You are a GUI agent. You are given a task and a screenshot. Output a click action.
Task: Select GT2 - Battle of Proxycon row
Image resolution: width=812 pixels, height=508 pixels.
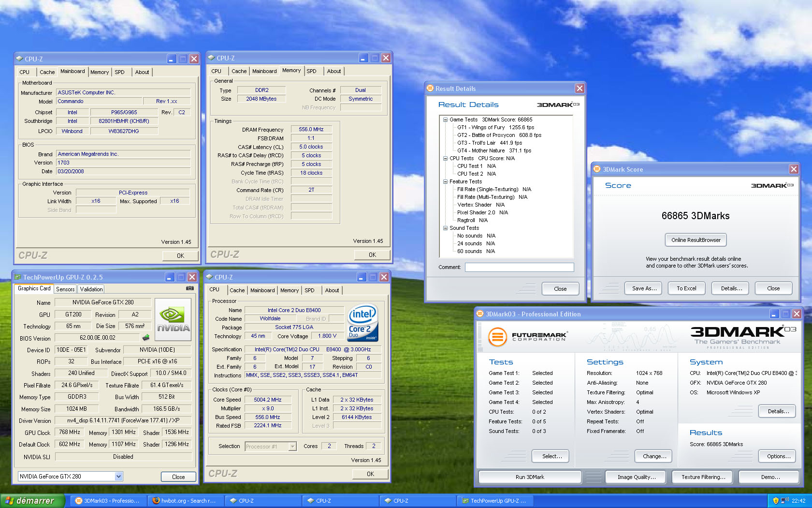[x=499, y=135]
